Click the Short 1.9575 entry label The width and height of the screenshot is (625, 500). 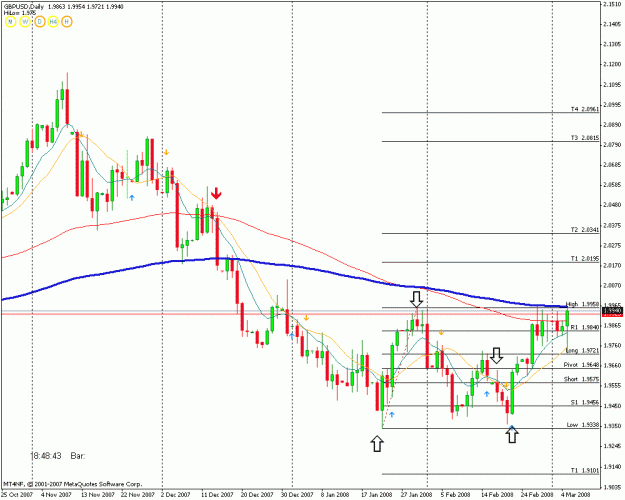[x=581, y=379]
